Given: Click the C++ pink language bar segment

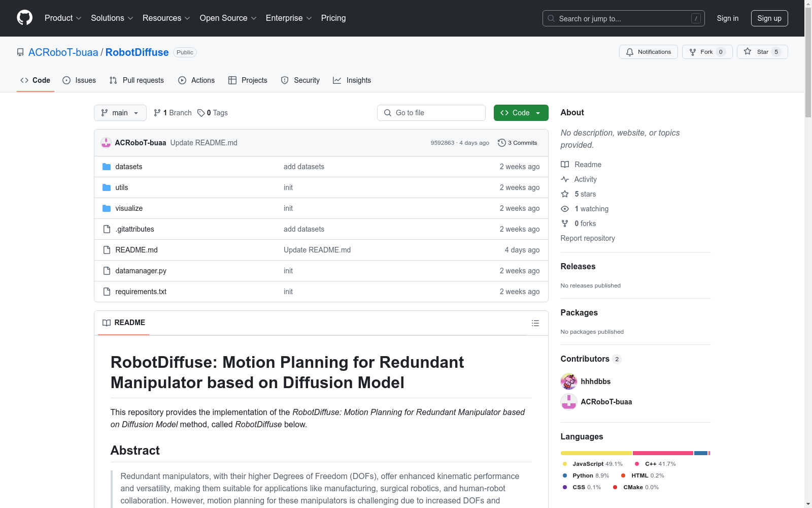Looking at the screenshot, I should (x=663, y=453).
